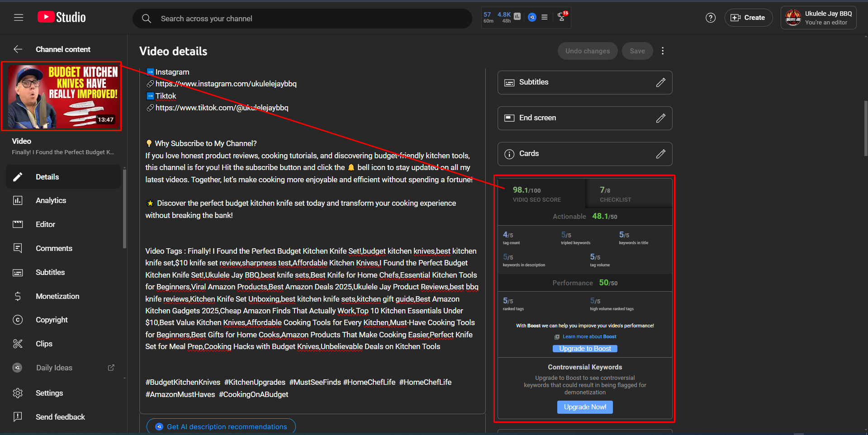Viewport: 868px width, 435px height.
Task: Open the vidIQ toolbar list menu
Action: click(x=545, y=17)
